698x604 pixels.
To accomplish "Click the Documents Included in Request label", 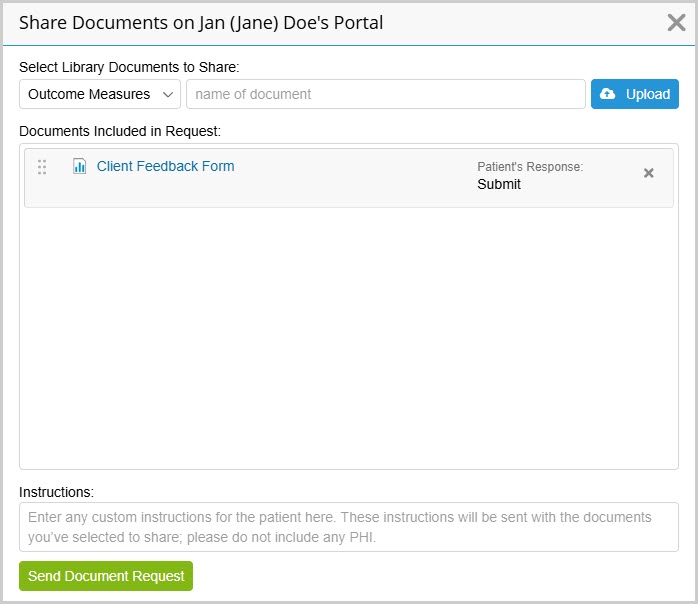I will [120, 131].
